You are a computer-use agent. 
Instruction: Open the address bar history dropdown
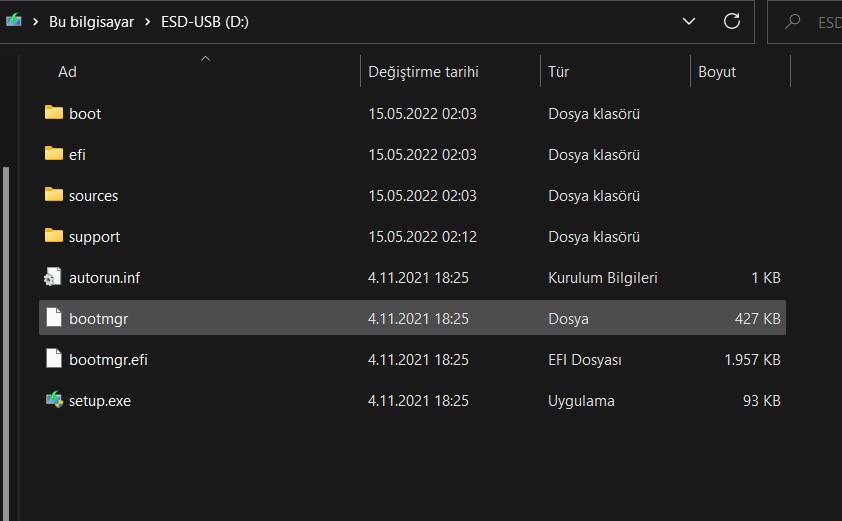[x=689, y=21]
